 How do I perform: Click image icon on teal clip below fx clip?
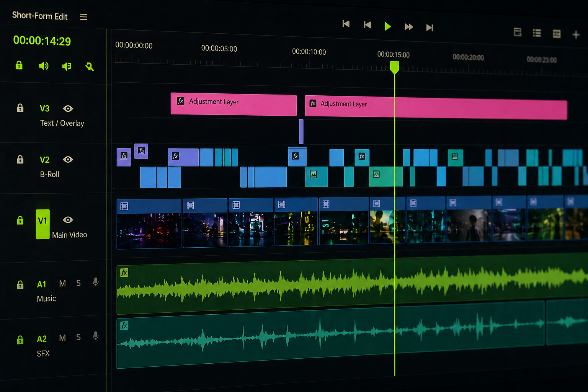pyautogui.click(x=314, y=175)
